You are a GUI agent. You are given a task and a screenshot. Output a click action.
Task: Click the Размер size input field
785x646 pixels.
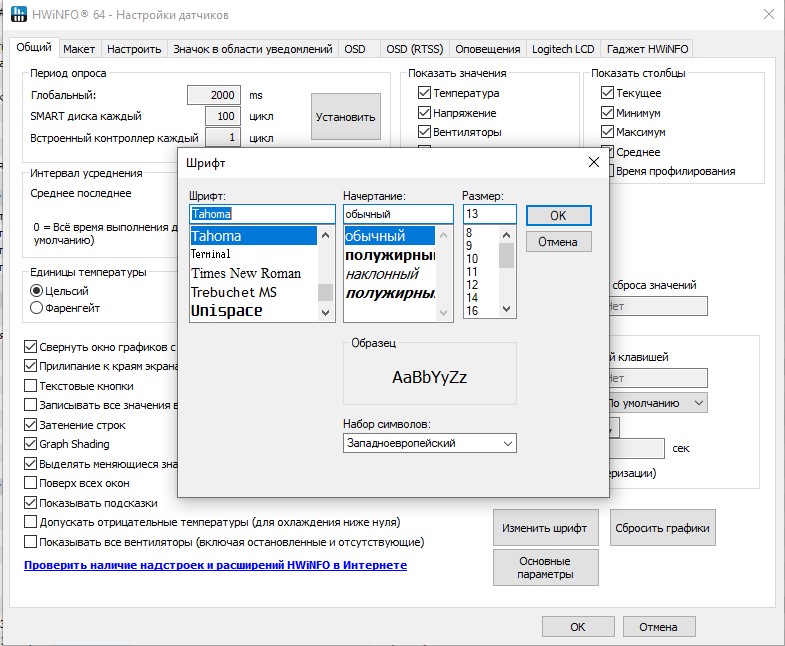(x=489, y=214)
